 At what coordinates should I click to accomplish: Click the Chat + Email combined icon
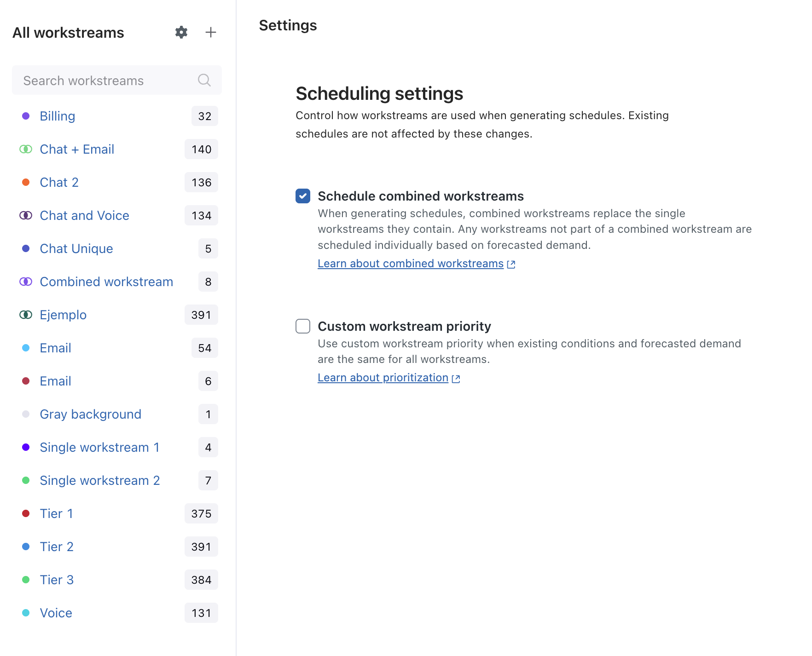click(26, 149)
